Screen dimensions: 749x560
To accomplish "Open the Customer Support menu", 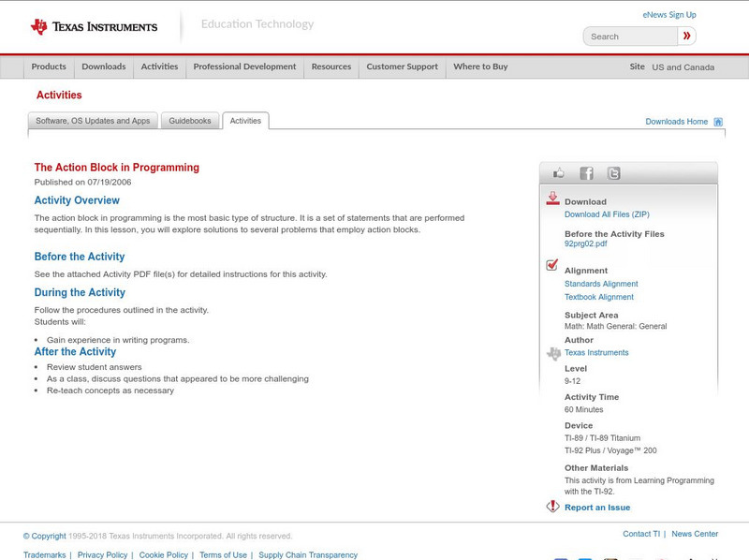I will pyautogui.click(x=403, y=66).
